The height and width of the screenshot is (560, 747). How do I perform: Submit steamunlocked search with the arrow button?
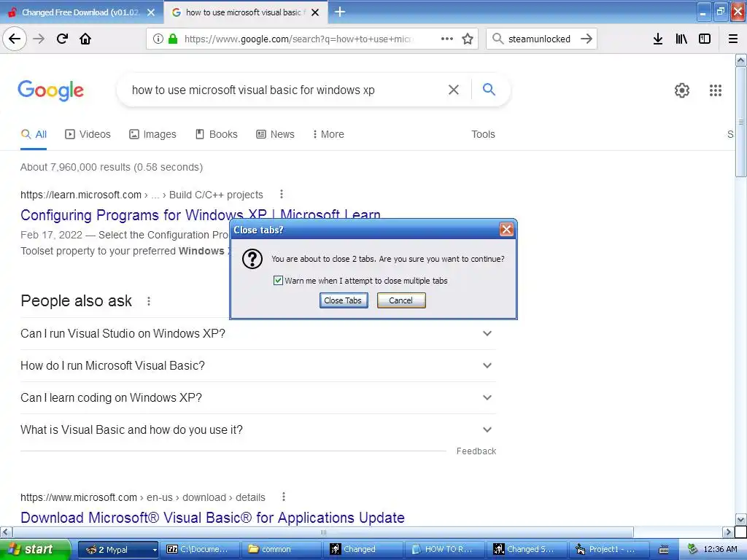tap(587, 39)
